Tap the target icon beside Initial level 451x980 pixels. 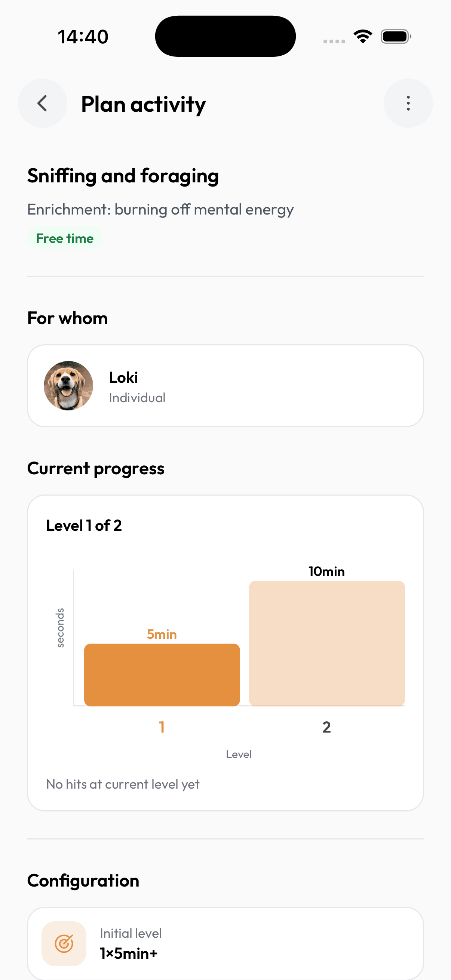tap(64, 943)
